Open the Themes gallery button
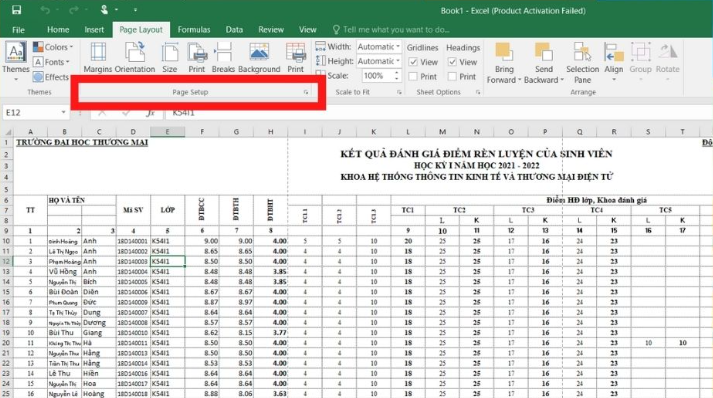Viewport: 713px width, 398px height. click(x=16, y=61)
